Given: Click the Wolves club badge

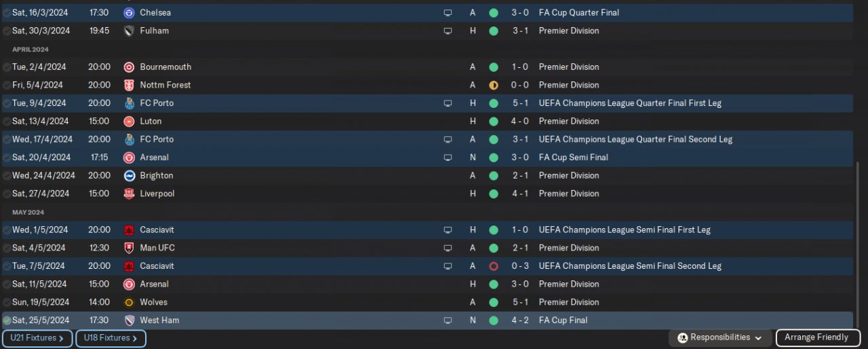Looking at the screenshot, I should coord(129,302).
